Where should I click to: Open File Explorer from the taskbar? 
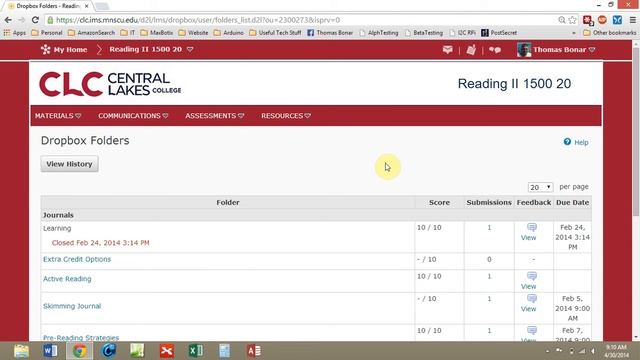click(x=21, y=351)
